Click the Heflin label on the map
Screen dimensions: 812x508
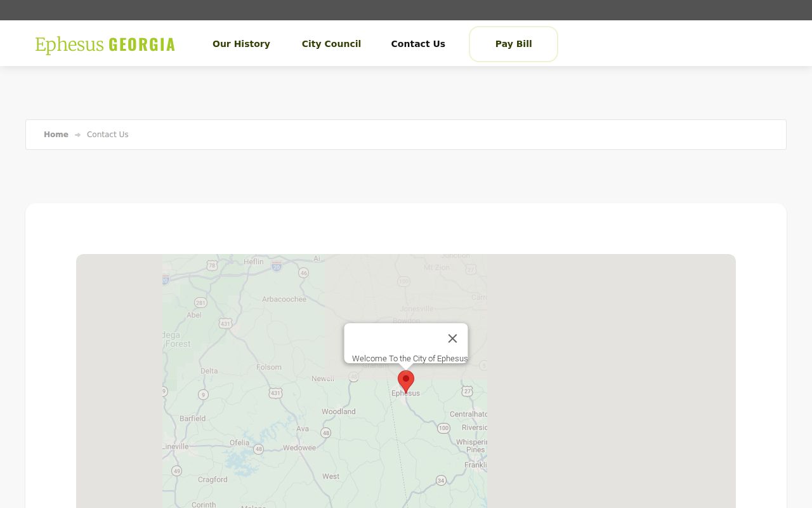coord(254,262)
